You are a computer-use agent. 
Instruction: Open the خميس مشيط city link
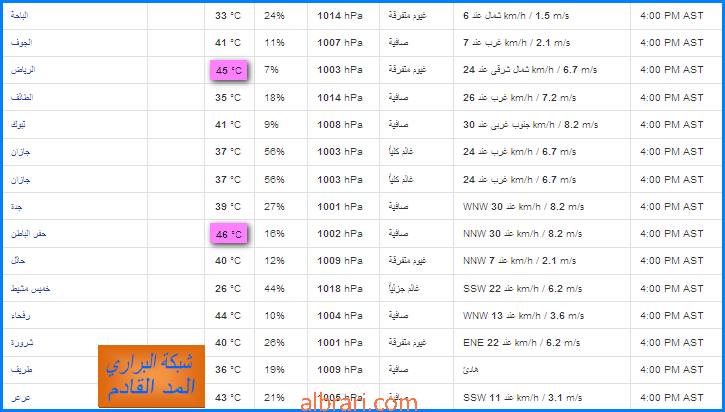click(x=31, y=288)
